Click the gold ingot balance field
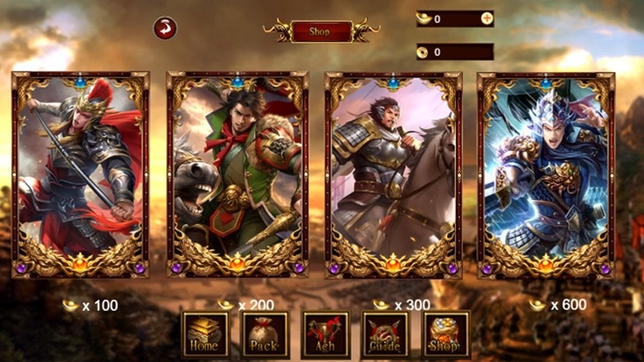644x362 pixels. coord(455,18)
